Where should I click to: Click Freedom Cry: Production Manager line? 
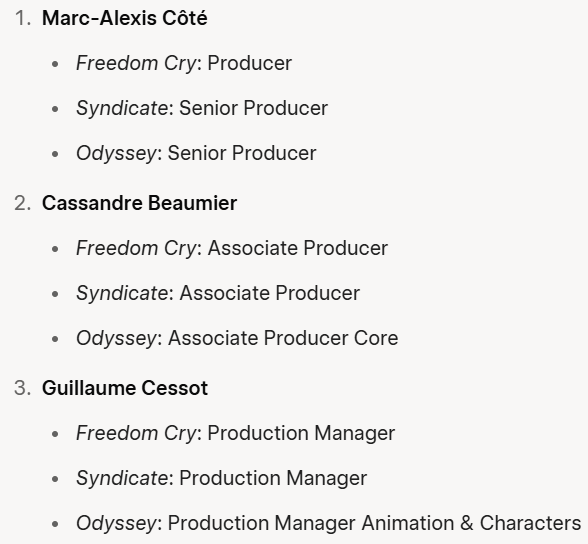[x=236, y=433]
